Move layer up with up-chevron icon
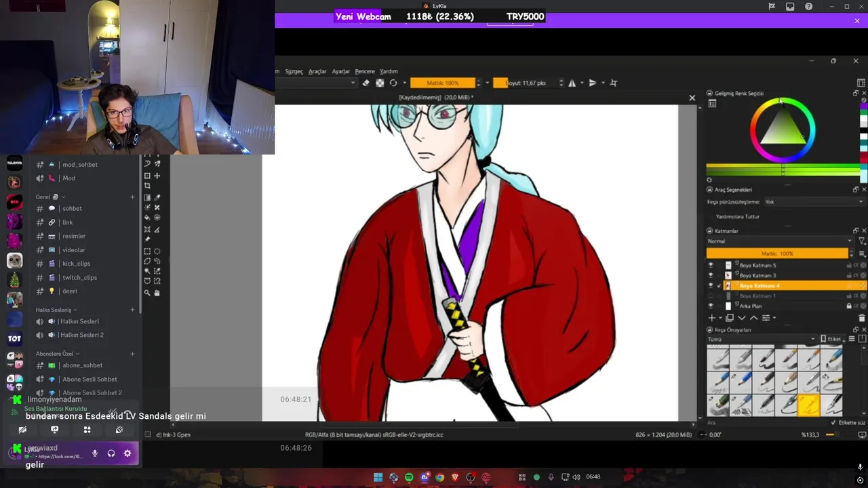The width and height of the screenshot is (868, 488). [x=753, y=317]
